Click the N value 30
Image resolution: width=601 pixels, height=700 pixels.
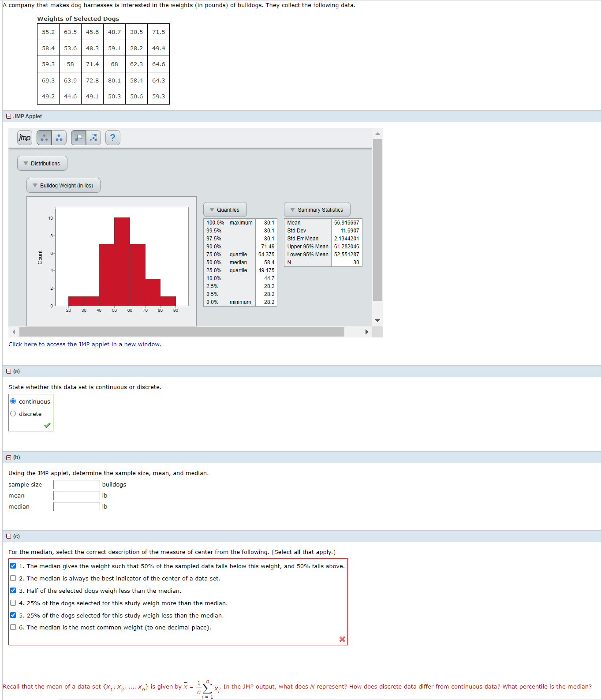pos(356,262)
